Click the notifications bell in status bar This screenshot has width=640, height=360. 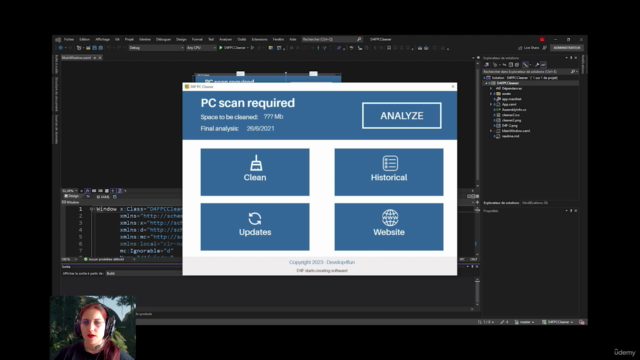[x=582, y=322]
